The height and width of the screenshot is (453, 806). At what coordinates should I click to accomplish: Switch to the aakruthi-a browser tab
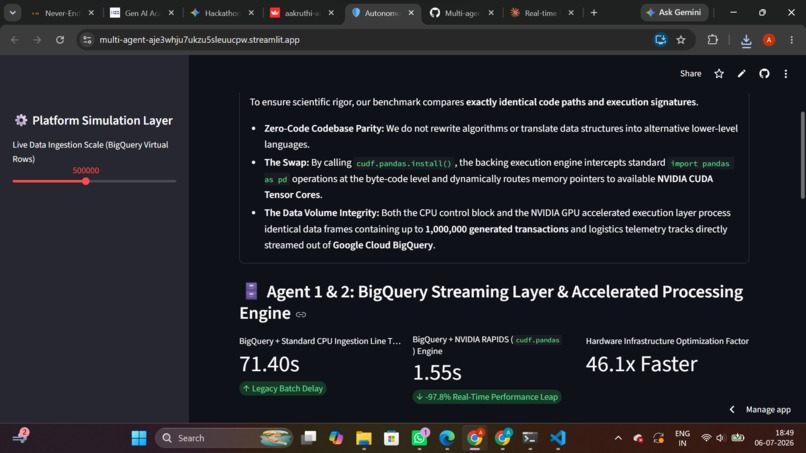click(x=296, y=13)
